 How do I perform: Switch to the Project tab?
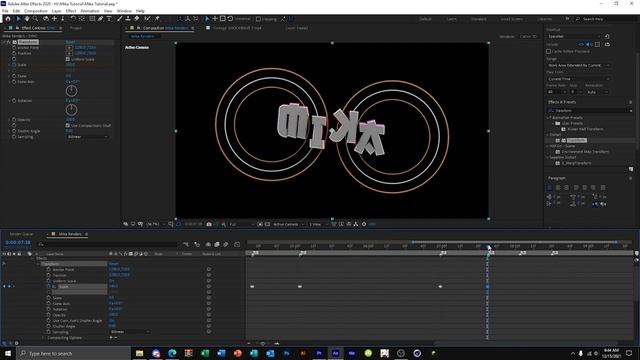point(76,28)
